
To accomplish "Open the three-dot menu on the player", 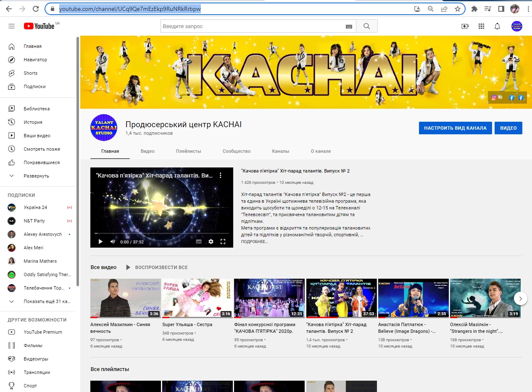I will pos(220,175).
